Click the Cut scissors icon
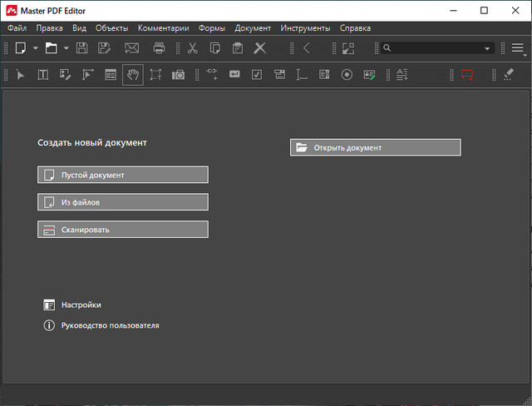Viewport: 532px width, 406px height. point(193,48)
